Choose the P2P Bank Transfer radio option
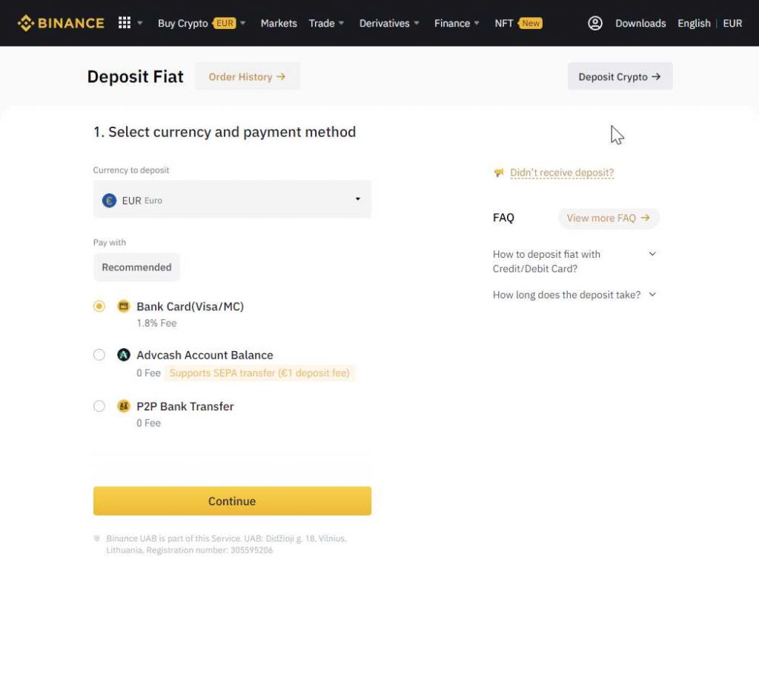This screenshot has height=700, width=759. click(x=99, y=406)
